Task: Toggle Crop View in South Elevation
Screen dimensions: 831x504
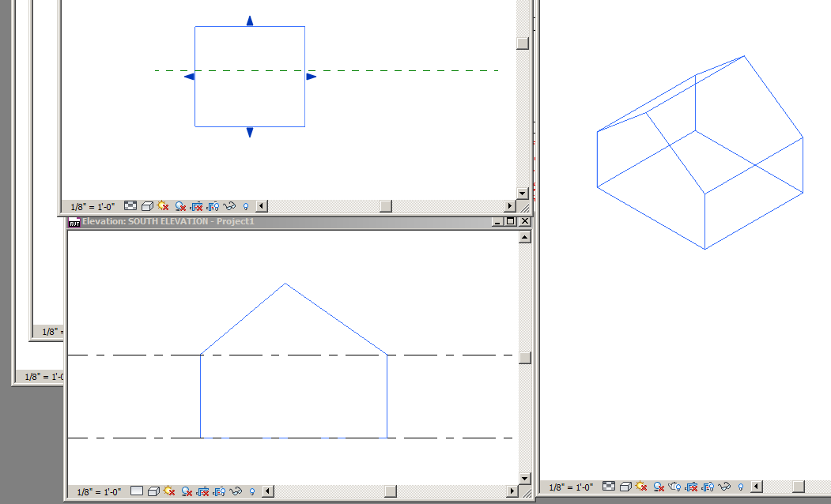Action: coord(203,492)
